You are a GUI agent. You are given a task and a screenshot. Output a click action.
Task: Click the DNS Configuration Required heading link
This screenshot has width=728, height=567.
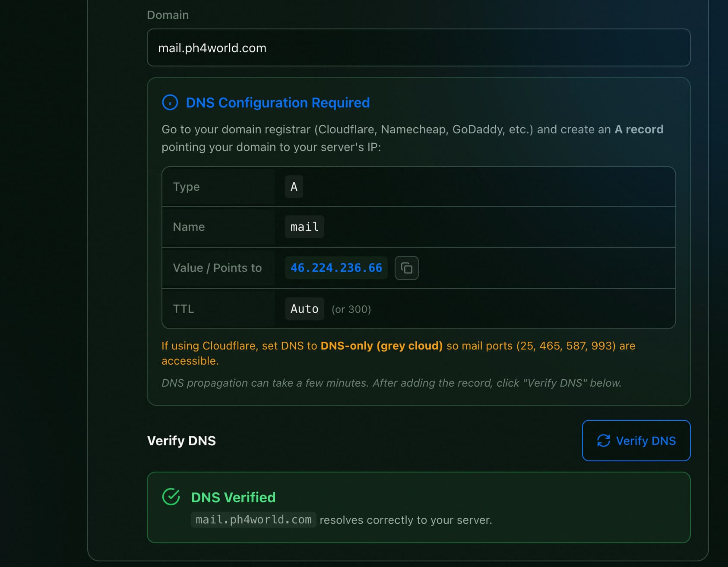(278, 103)
